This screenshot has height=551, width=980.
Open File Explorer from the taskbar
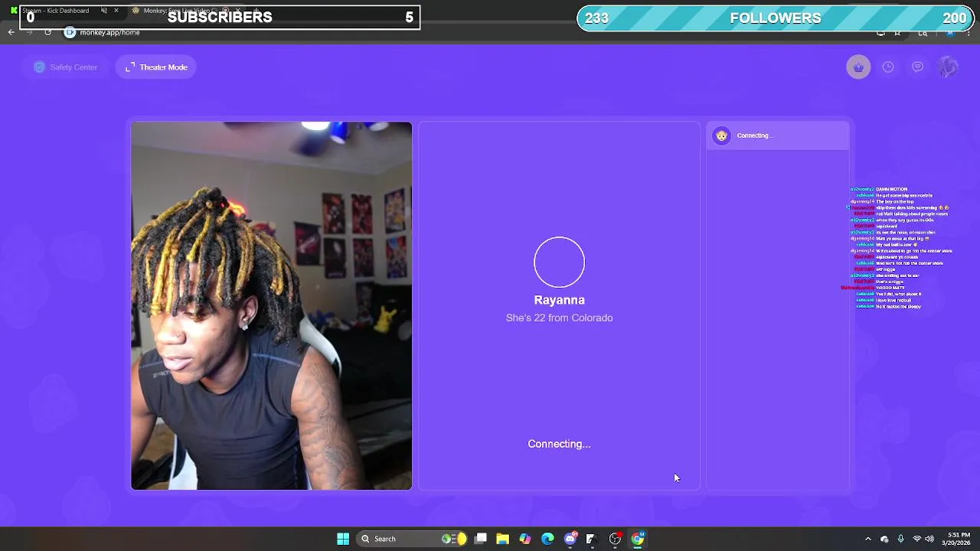(503, 539)
